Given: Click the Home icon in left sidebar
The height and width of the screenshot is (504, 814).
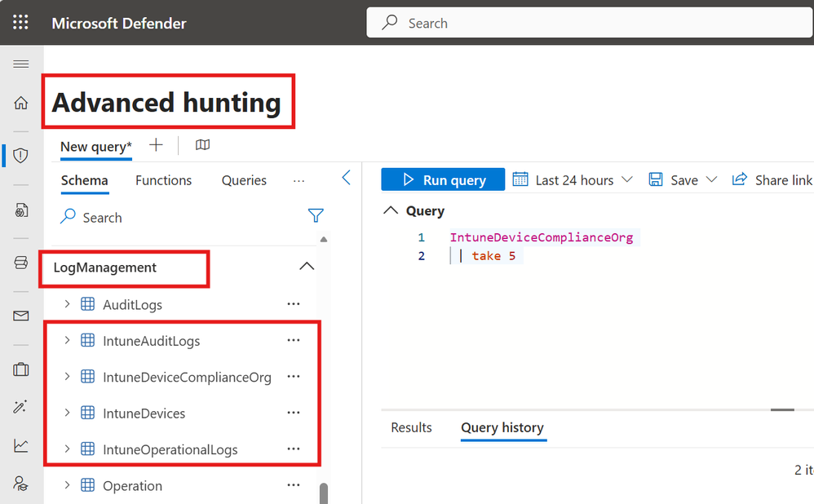Looking at the screenshot, I should coord(21,103).
